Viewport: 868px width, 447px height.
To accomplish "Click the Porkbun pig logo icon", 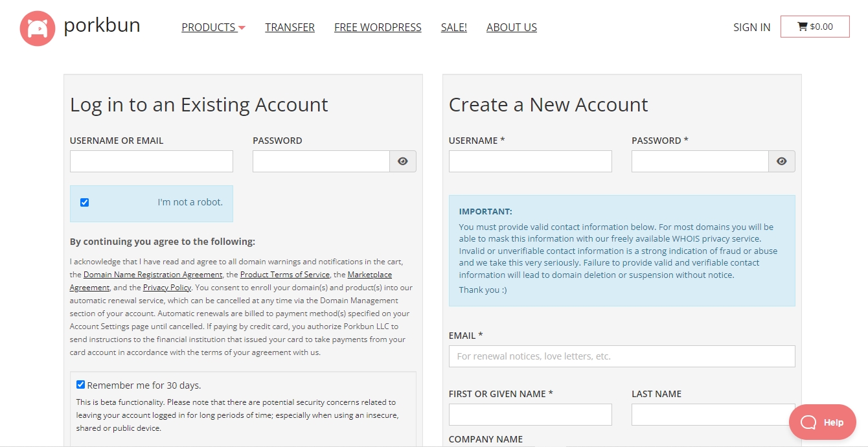I will click(x=38, y=28).
